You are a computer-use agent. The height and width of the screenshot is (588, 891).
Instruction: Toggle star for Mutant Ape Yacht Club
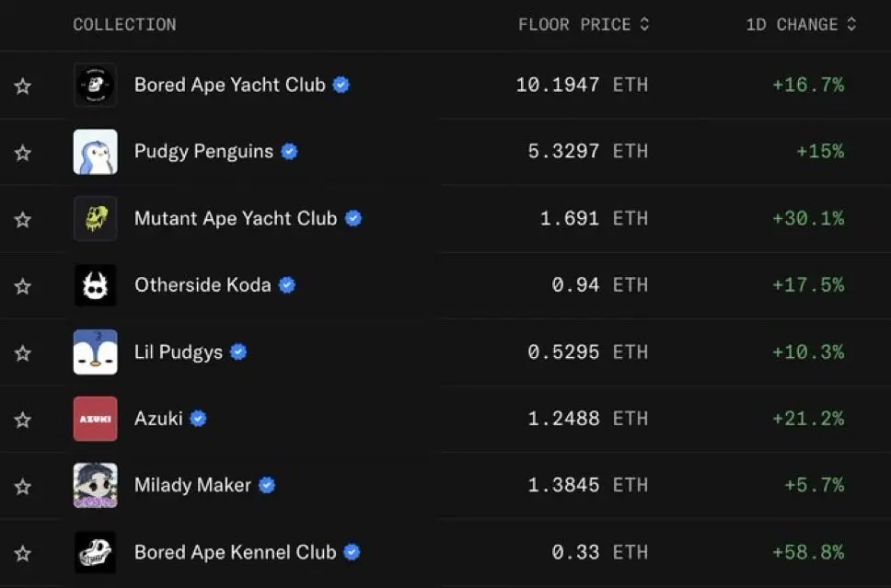click(x=23, y=219)
